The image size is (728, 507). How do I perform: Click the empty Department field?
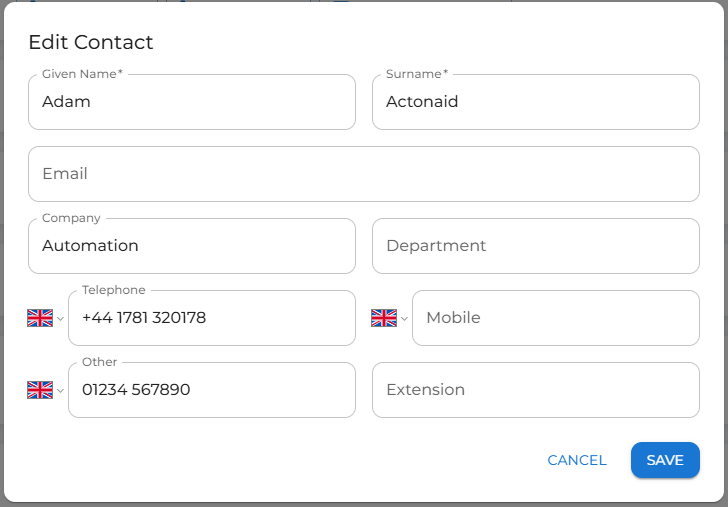pyautogui.click(x=536, y=246)
